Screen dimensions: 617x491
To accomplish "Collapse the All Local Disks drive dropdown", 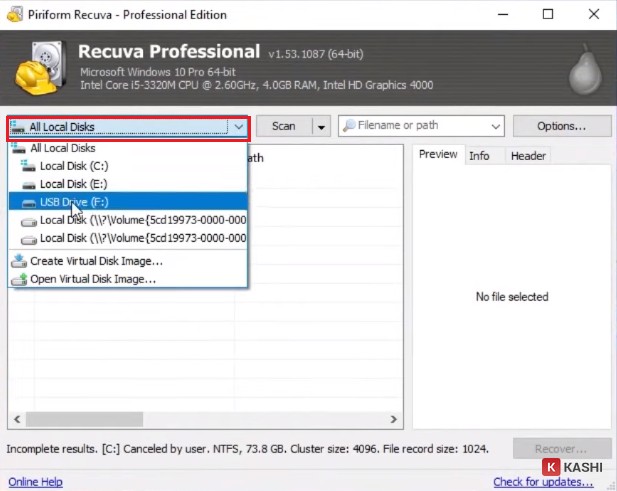I will [238, 127].
